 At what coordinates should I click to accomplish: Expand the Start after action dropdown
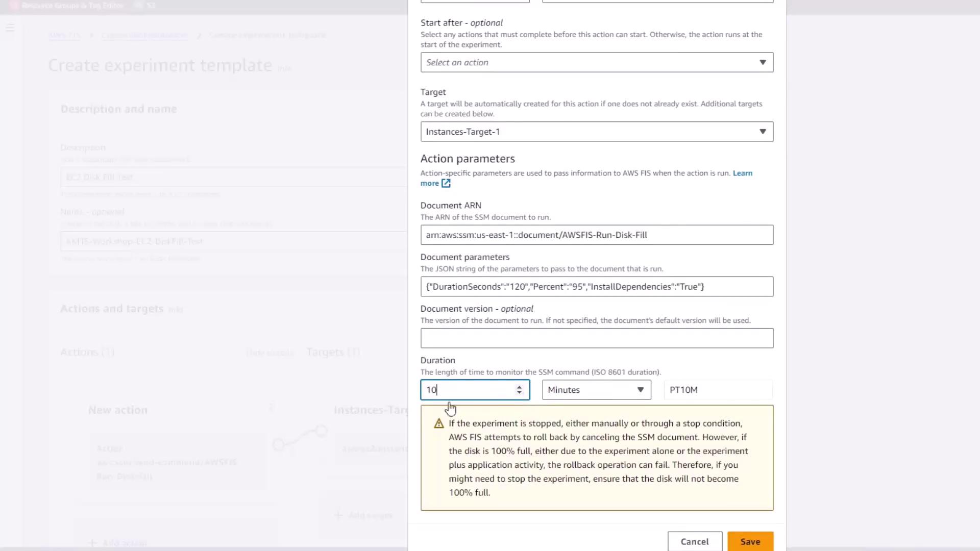click(596, 62)
